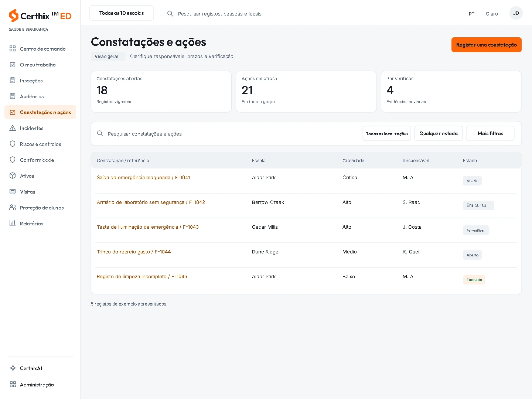The image size is (532, 399).
Task: Open the Todas as localizações filter
Action: click(387, 133)
